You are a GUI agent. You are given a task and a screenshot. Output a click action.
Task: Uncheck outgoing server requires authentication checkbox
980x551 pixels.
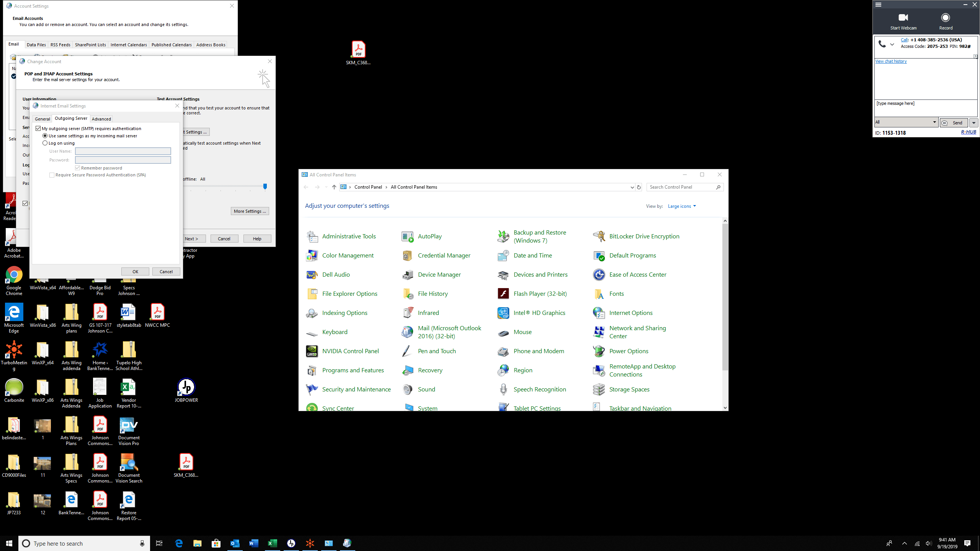(x=38, y=129)
